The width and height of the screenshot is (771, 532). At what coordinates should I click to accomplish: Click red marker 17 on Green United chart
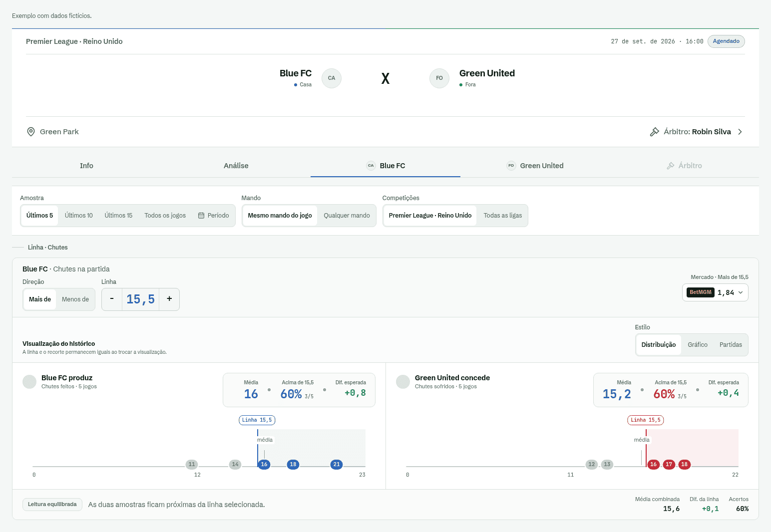[669, 465]
